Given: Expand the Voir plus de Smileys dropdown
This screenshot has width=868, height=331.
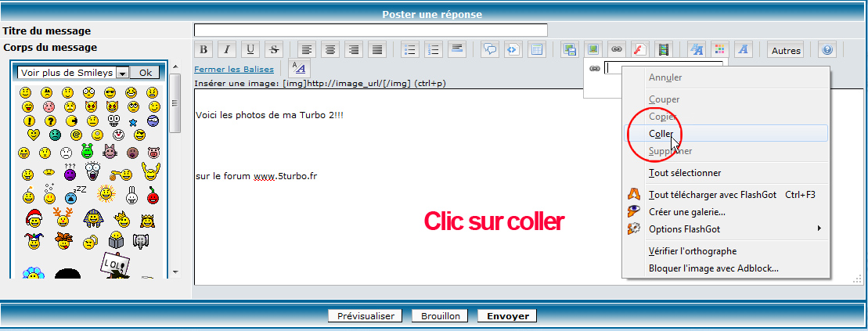Looking at the screenshot, I should tap(123, 73).
